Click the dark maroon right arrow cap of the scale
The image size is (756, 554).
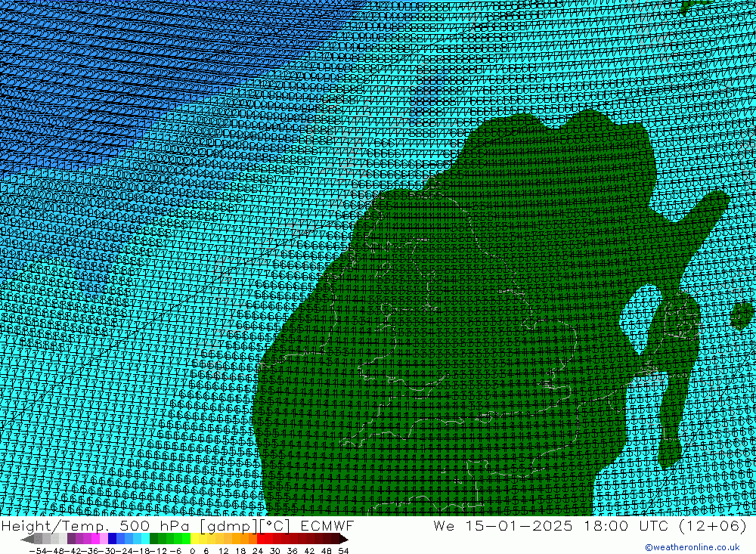click(x=344, y=539)
